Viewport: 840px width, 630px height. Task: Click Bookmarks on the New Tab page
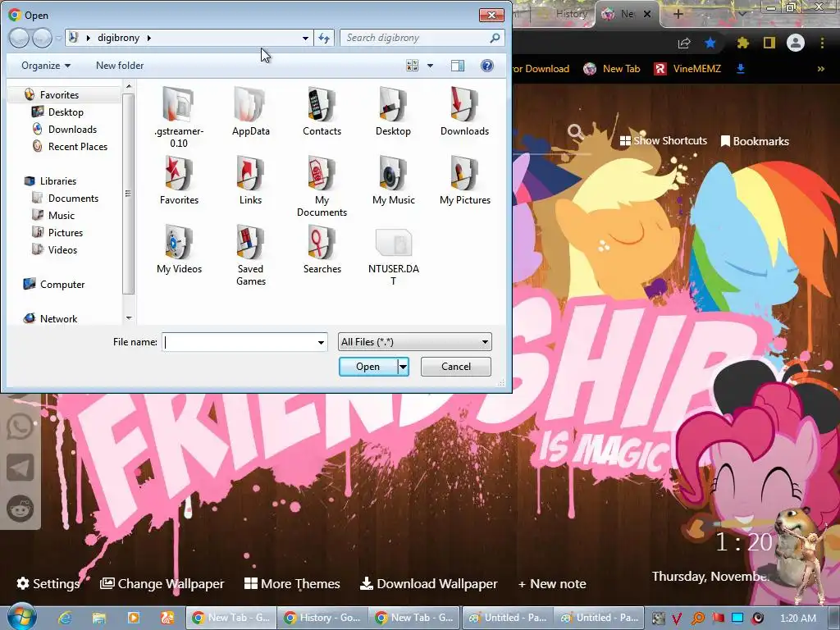tap(755, 141)
